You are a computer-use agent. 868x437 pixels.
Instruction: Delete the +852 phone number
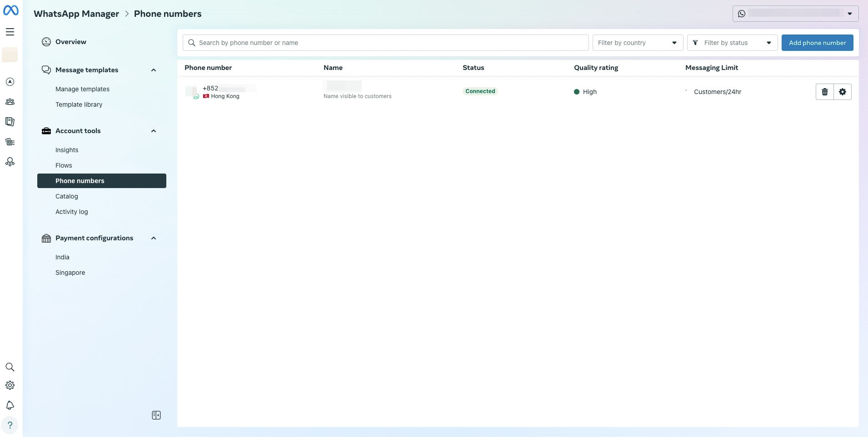coord(825,92)
